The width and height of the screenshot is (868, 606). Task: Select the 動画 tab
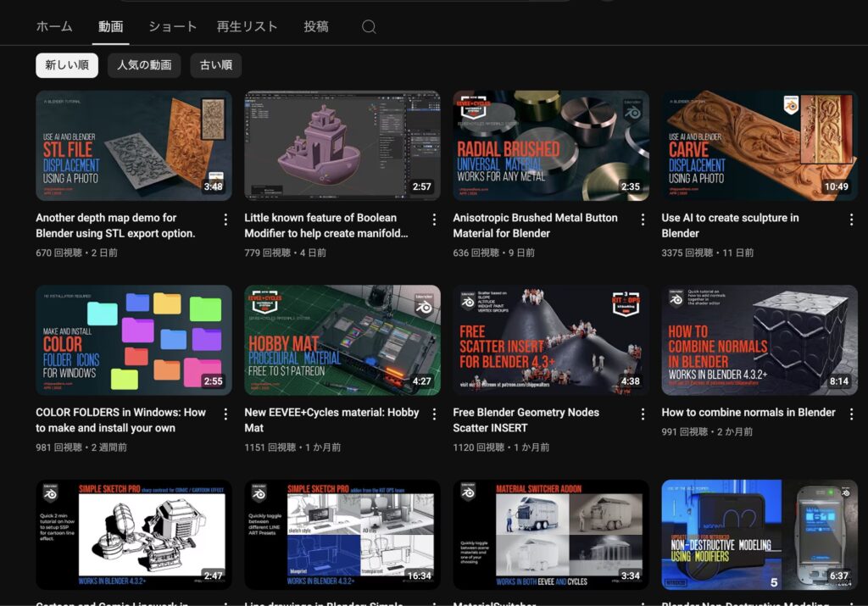point(111,26)
